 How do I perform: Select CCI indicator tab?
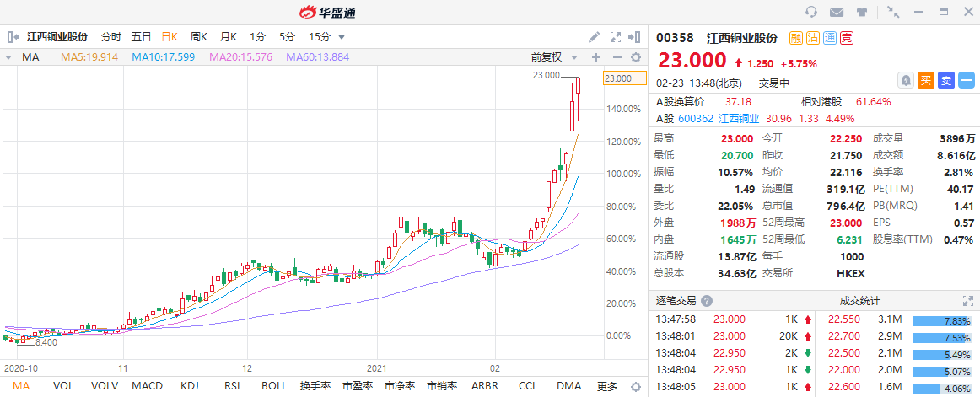(x=527, y=386)
